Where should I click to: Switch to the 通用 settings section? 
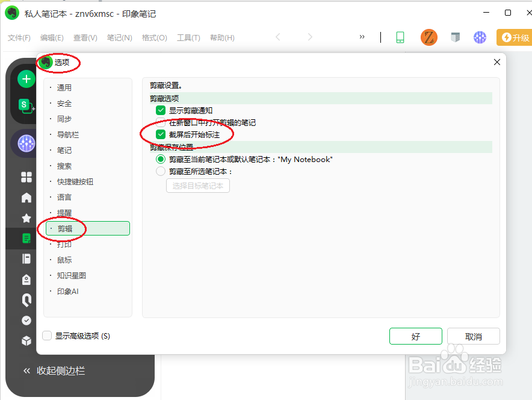point(64,87)
